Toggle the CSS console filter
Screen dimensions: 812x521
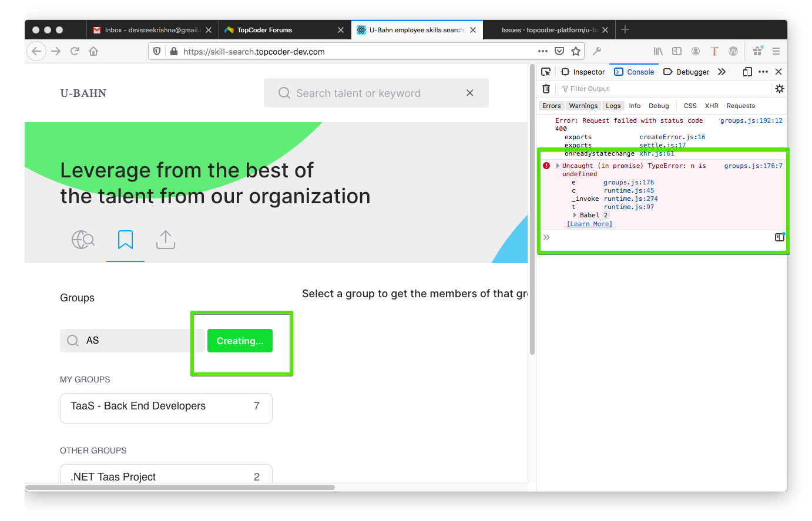690,106
